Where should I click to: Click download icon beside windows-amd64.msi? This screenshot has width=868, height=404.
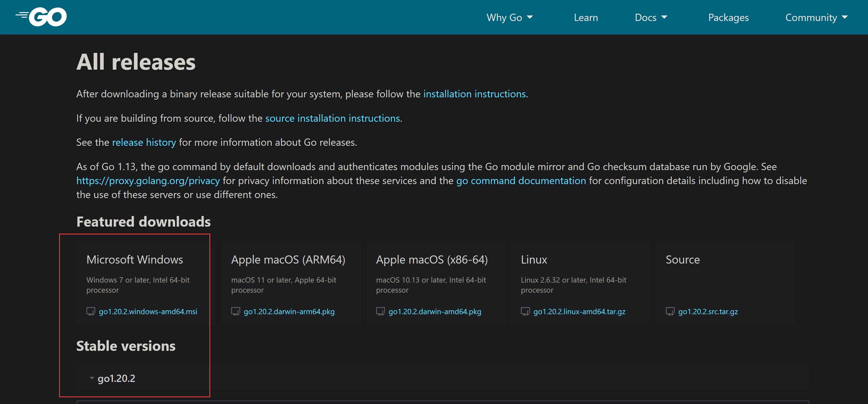(90, 311)
